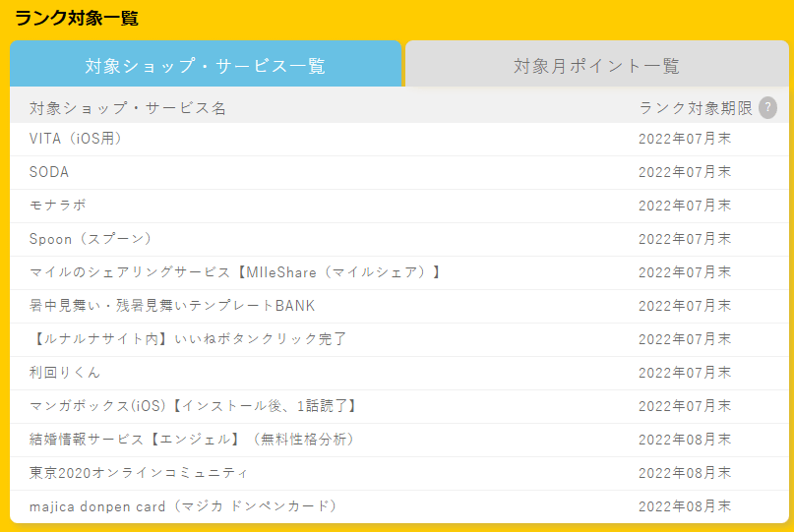
Task: Click the ランク対象一覧 heading
Action: click(x=77, y=19)
